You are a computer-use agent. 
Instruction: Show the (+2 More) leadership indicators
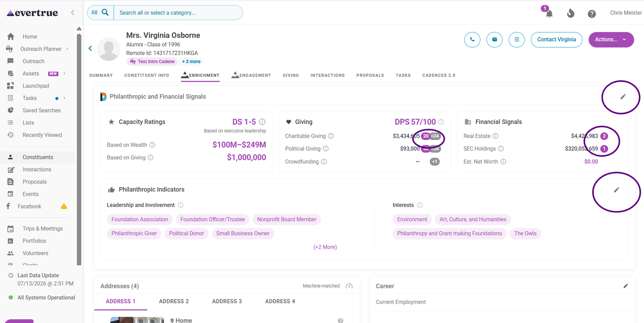coord(325,247)
